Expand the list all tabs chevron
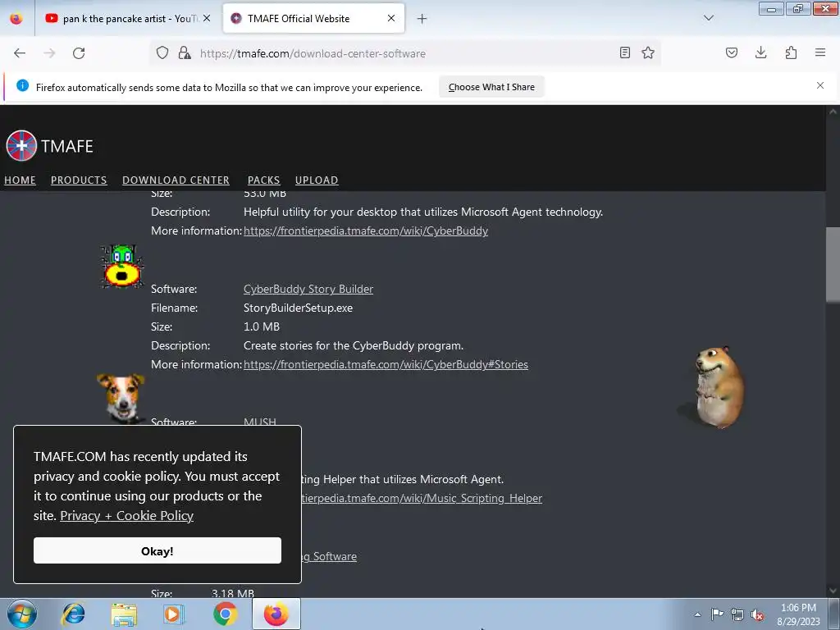This screenshot has height=630, width=840. tap(709, 18)
